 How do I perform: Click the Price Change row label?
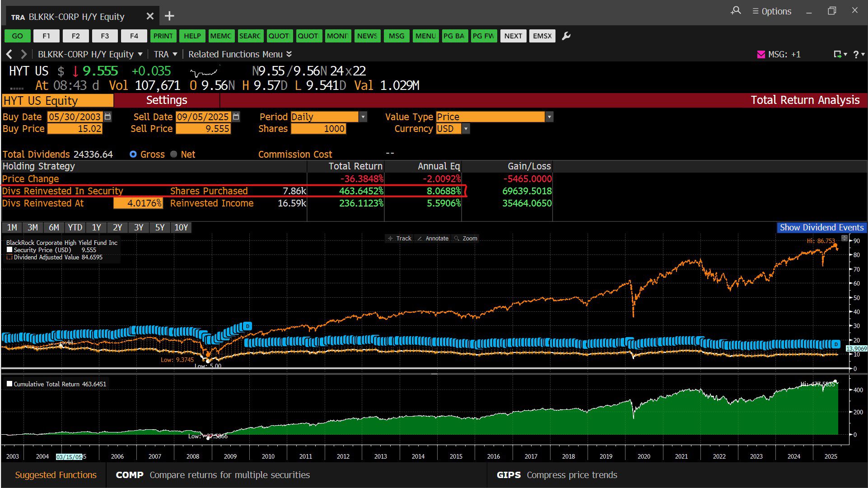coord(31,179)
